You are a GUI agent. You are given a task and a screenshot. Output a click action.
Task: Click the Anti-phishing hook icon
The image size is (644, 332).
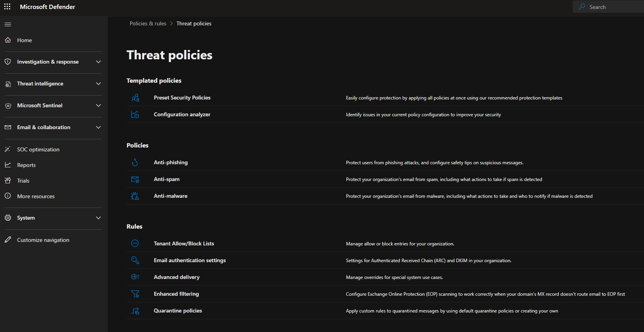point(135,162)
